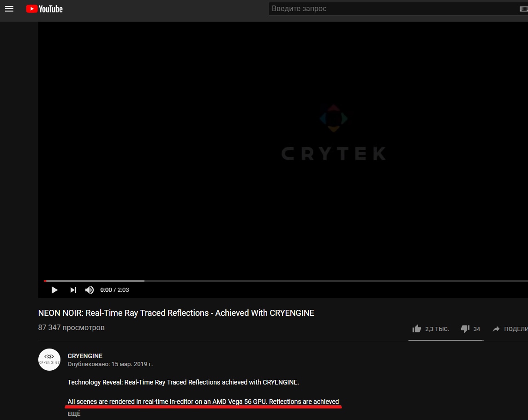Screen dimensions: 528x420
Task: Open the on-screen keyboard icon in search
Action: click(524, 9)
